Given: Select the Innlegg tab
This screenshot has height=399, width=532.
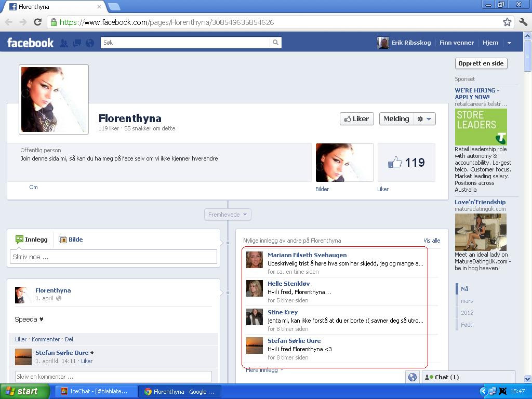Looking at the screenshot, I should click(x=32, y=240).
